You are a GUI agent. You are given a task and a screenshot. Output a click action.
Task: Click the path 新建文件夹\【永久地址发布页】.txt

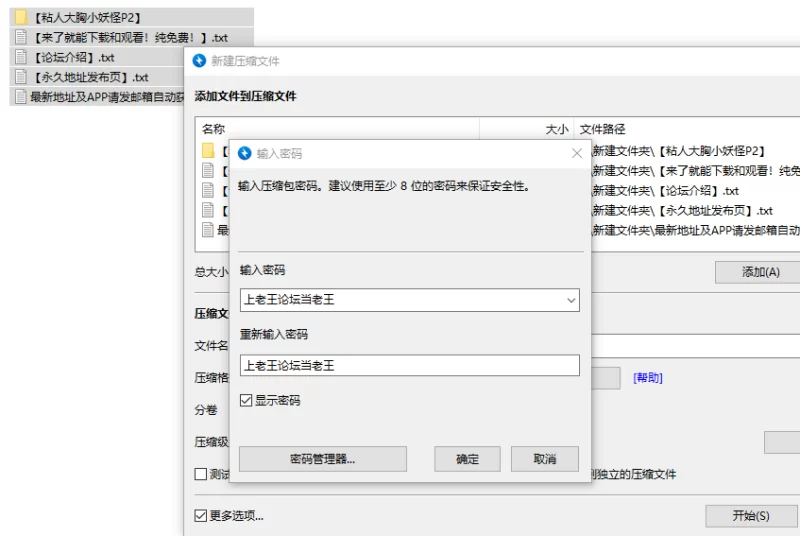coord(682,211)
